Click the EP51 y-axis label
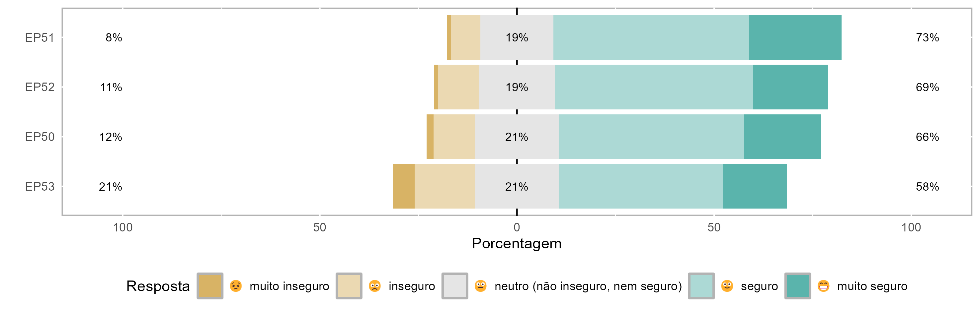 point(40,37)
